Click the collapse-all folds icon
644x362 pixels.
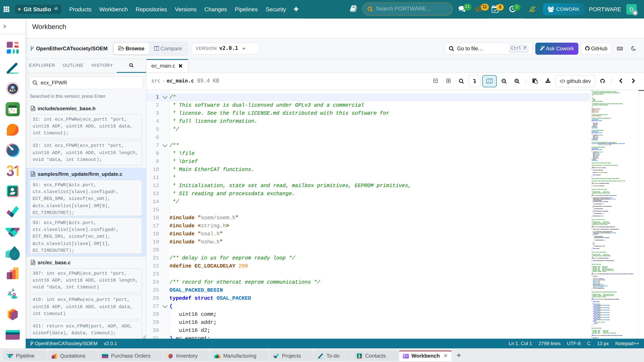click(436, 81)
